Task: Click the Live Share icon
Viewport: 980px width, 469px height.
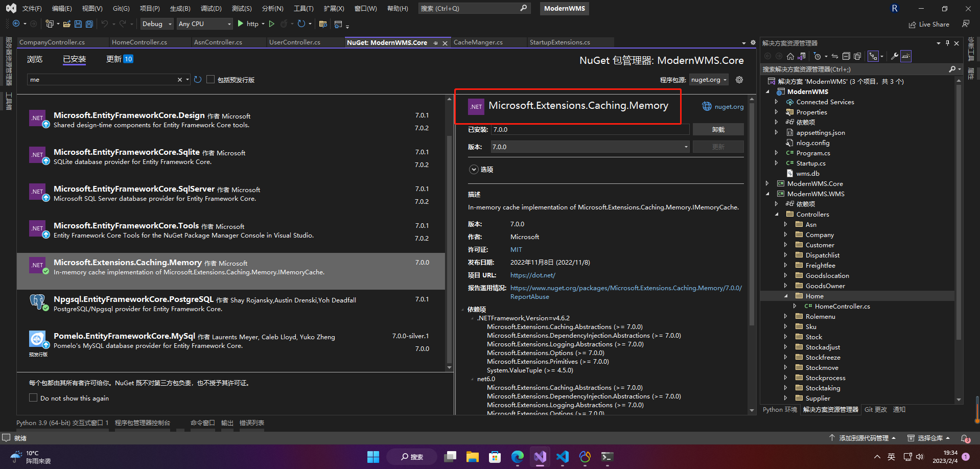Action: click(913, 25)
